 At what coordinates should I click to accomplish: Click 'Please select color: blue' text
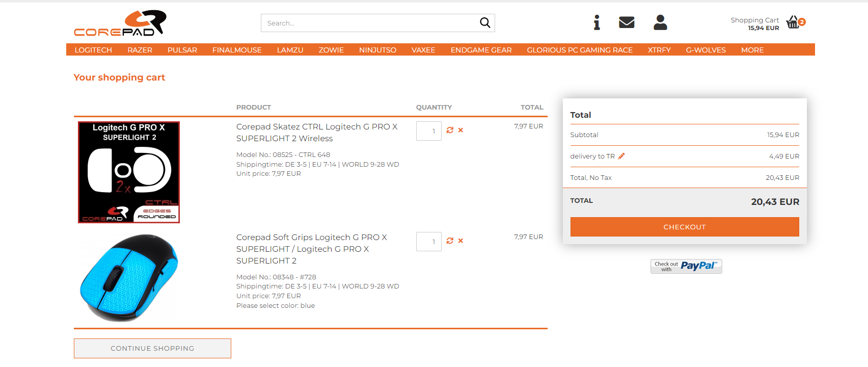click(x=276, y=306)
